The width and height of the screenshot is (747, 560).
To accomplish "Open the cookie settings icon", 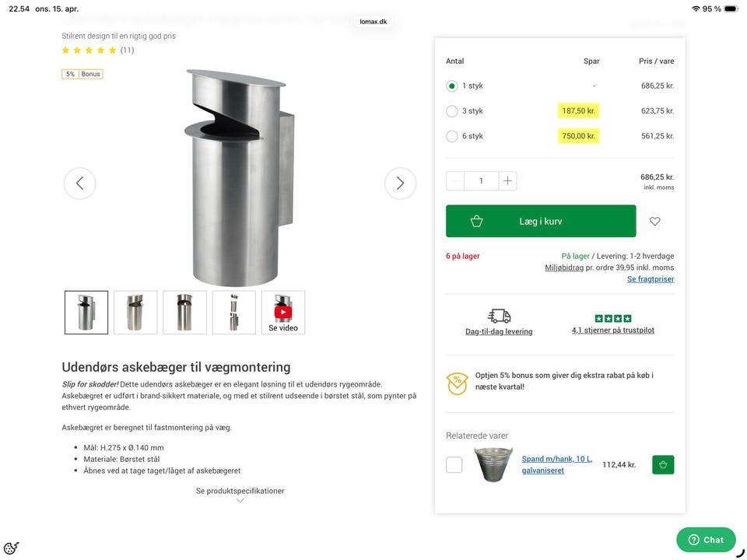I will (x=11, y=548).
